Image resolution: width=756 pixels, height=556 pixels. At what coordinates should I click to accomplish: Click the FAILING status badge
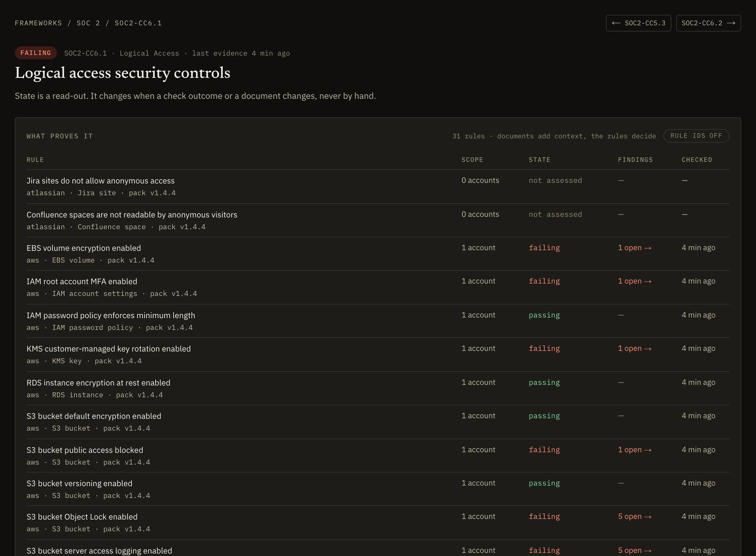point(36,53)
